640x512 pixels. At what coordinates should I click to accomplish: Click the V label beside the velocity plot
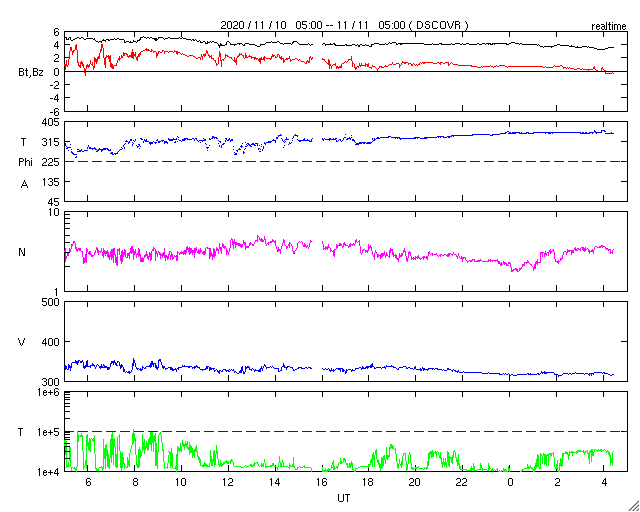coord(22,342)
